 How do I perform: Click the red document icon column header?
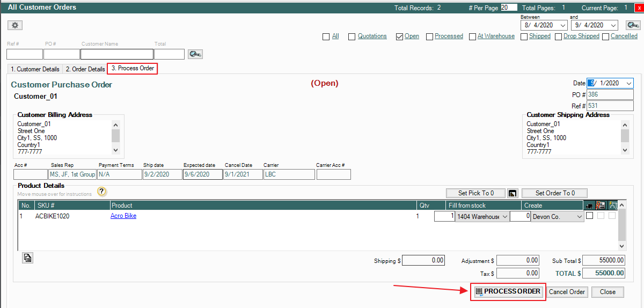click(601, 205)
